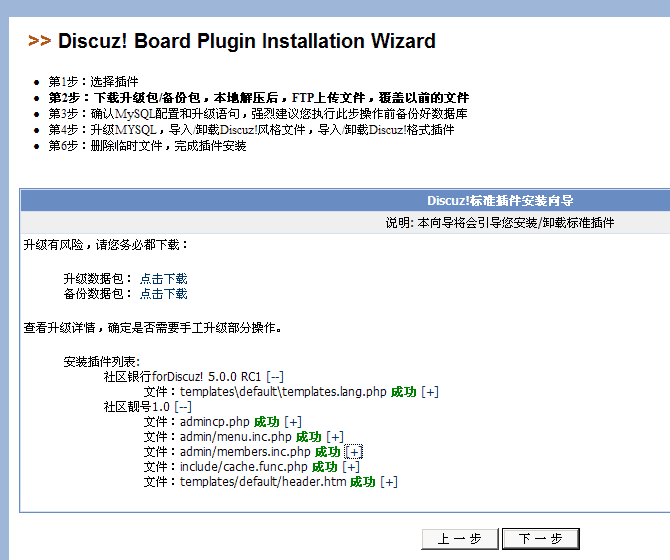This screenshot has height=560, width=670.
Task: Click the 升级数据包： label
Action: (x=98, y=279)
